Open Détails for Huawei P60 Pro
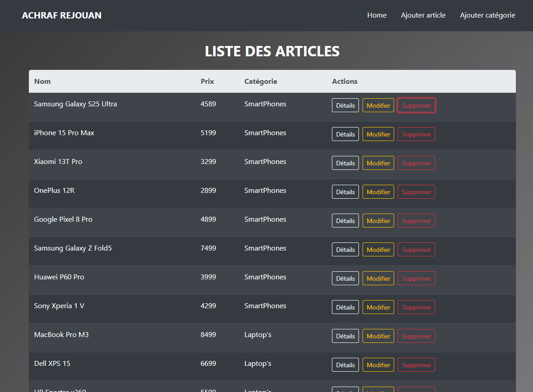Screen dimensions: 533x392 pyautogui.click(x=345, y=278)
